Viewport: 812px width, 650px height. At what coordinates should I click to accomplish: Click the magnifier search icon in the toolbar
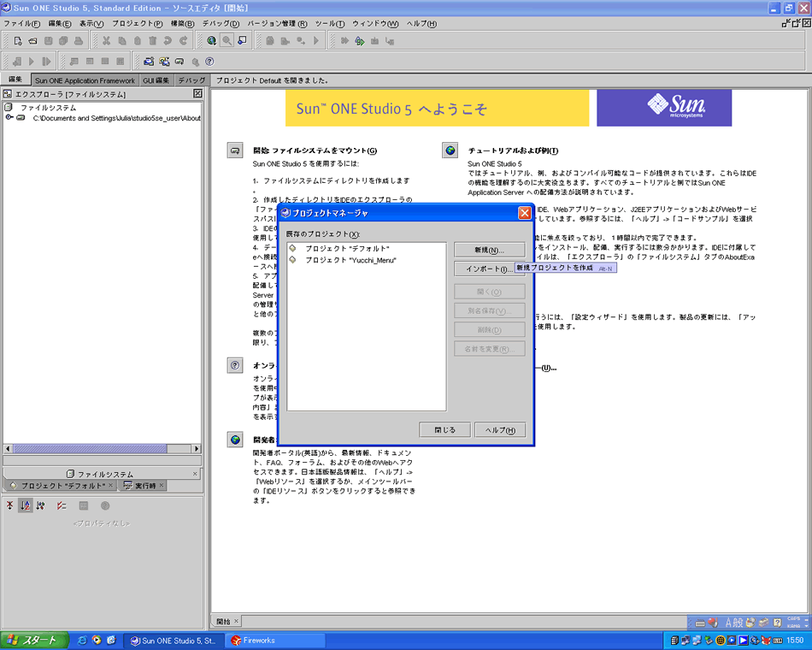(227, 40)
